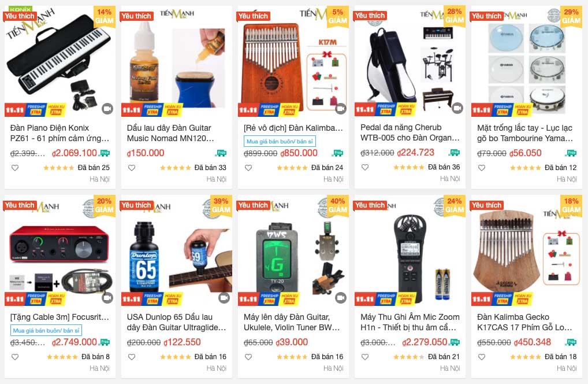This screenshot has width=588, height=384.
Task: Open USA Dunlop 65 Dầu lau title
Action: click(x=177, y=322)
